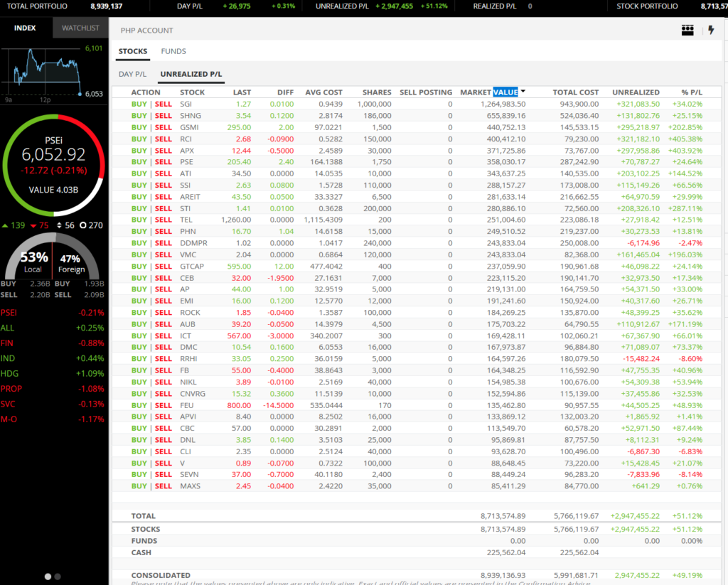The height and width of the screenshot is (585, 728).
Task: Click SELL for the GSMI stock
Action: click(x=164, y=127)
